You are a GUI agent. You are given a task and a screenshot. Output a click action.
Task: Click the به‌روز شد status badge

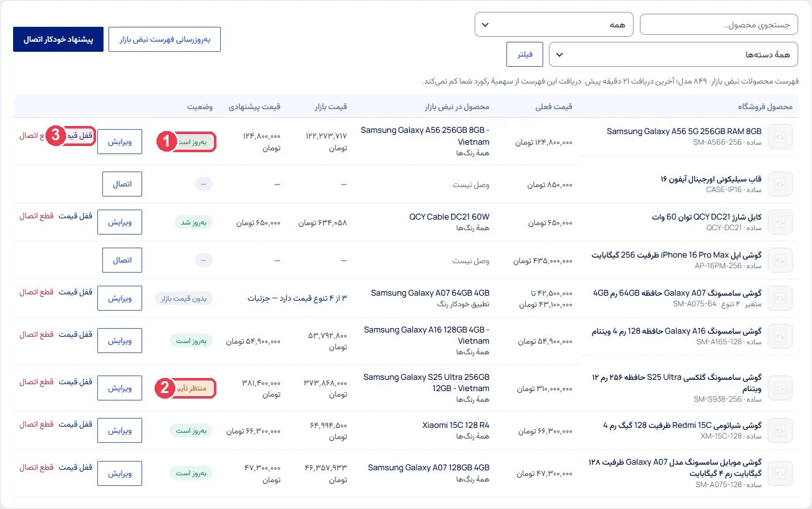193,222
